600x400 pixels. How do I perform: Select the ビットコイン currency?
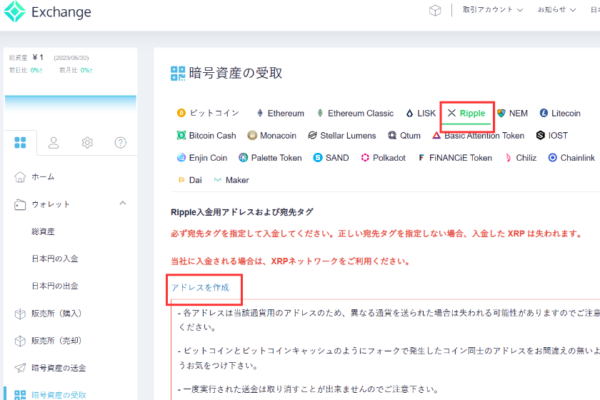pos(207,113)
